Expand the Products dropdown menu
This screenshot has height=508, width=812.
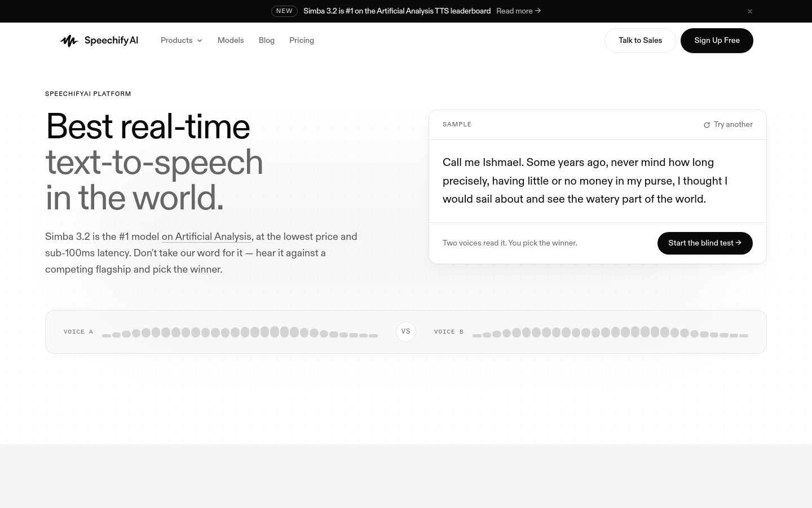[x=181, y=41]
